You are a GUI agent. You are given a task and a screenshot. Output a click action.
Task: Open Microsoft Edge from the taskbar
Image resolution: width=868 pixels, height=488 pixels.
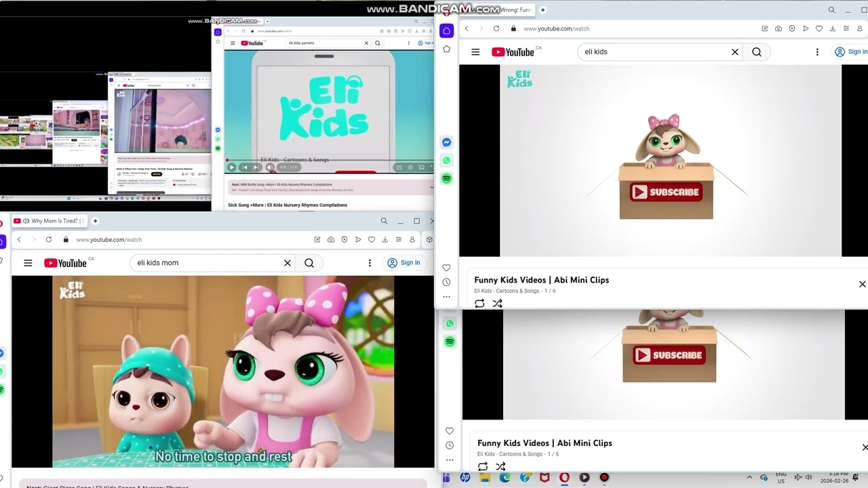click(505, 478)
